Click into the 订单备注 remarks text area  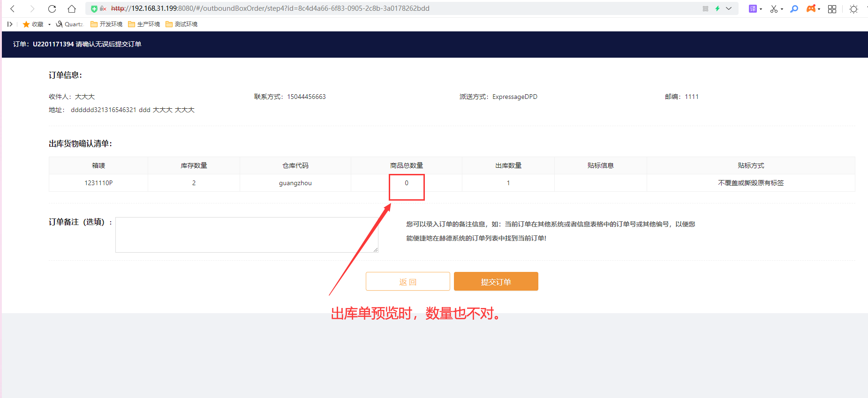tap(247, 234)
